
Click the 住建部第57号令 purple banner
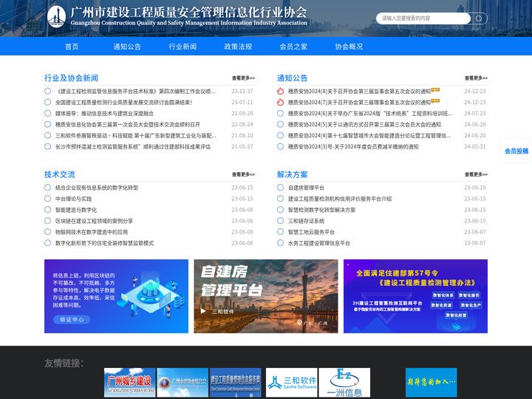coord(415,296)
